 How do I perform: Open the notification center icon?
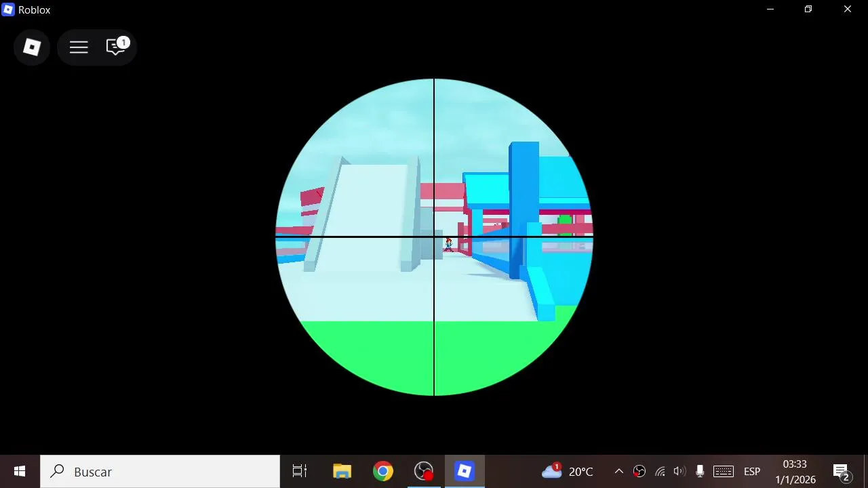coord(842,472)
